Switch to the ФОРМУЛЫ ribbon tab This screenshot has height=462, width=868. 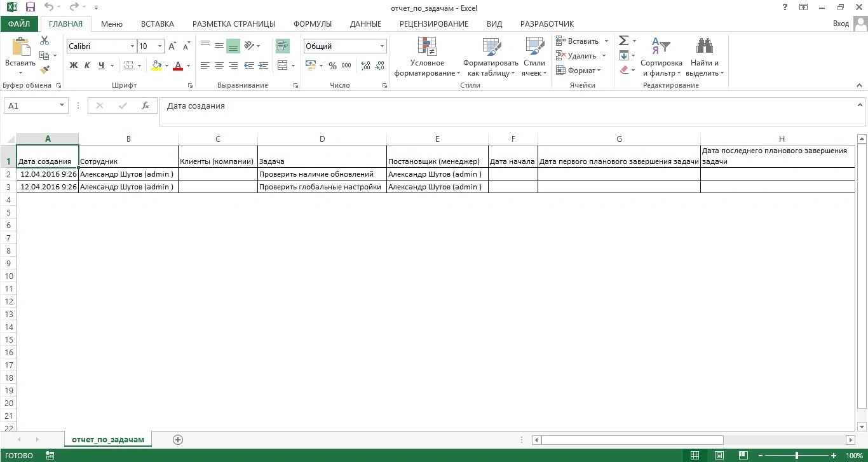point(313,24)
